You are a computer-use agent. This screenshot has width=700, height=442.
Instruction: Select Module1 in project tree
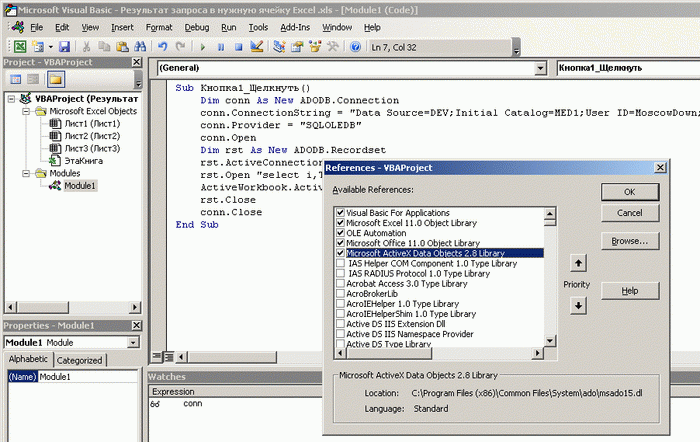click(80, 186)
